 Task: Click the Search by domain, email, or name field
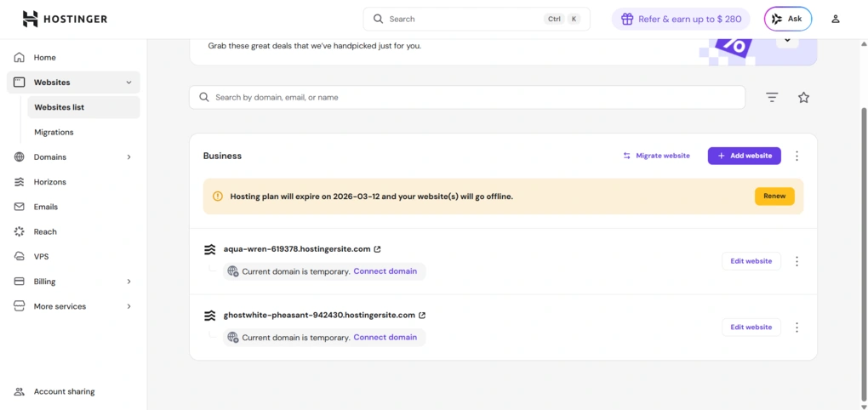point(467,97)
